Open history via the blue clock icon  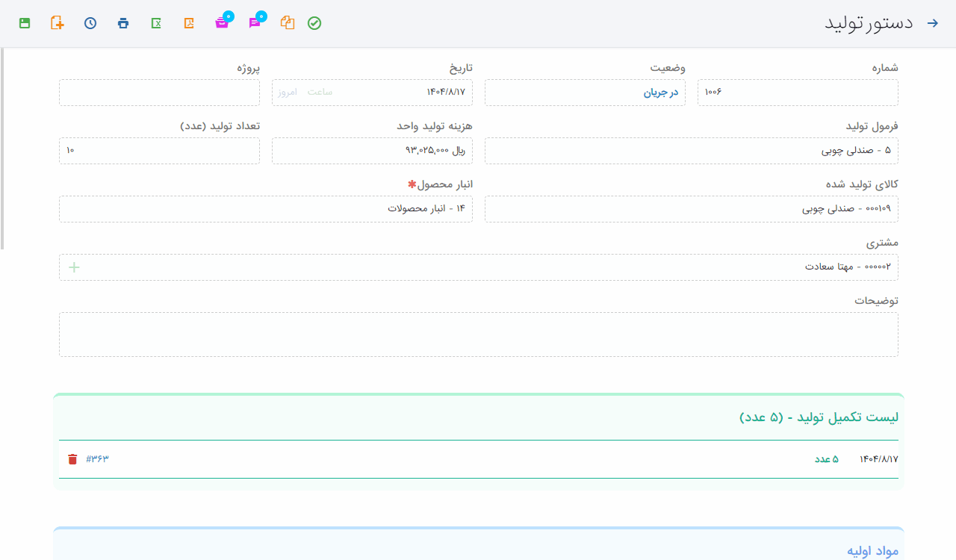coord(90,23)
